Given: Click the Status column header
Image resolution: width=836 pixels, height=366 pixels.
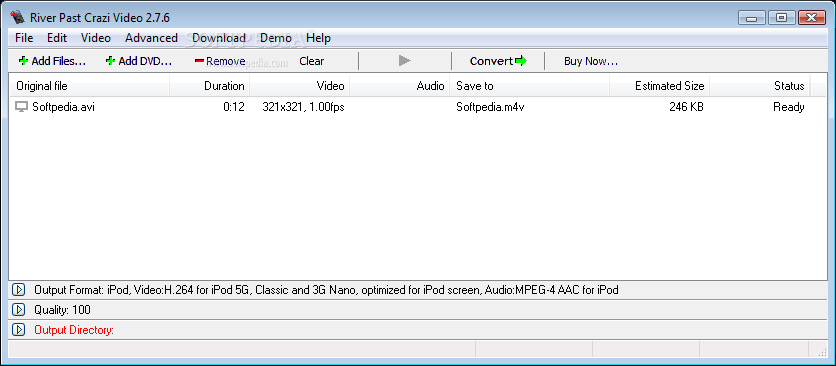Looking at the screenshot, I should tap(760, 86).
